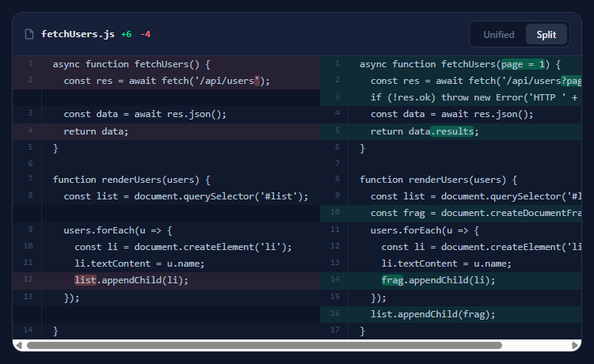594x364 pixels.
Task: Click removed line 'list.appendChild(li);'
Action: [166, 280]
